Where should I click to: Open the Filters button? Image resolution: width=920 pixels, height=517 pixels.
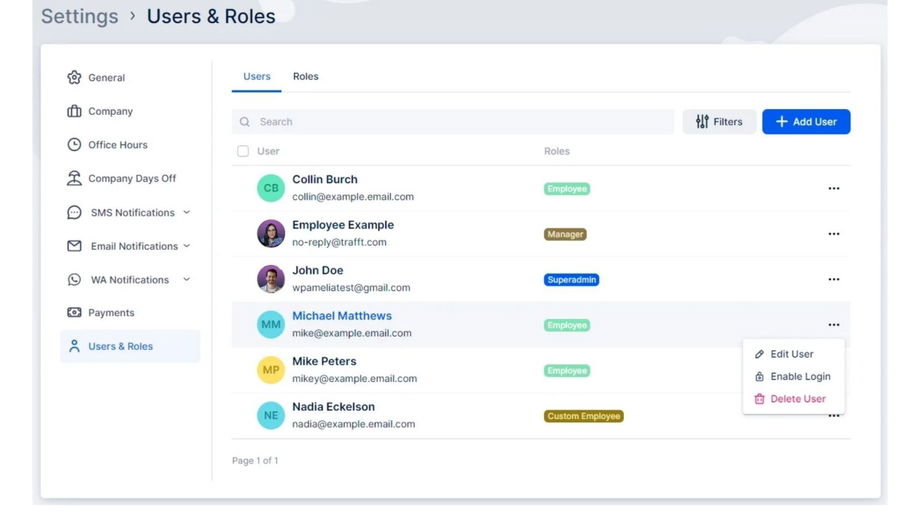(719, 122)
